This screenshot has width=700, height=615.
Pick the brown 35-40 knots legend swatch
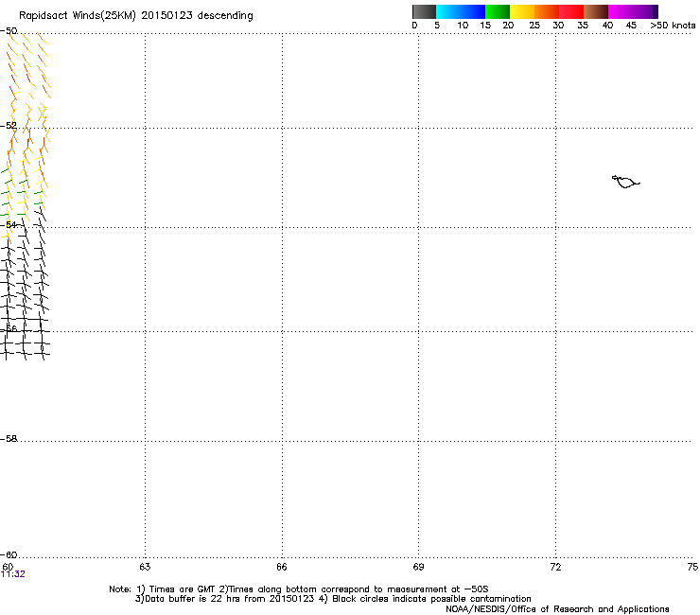coord(596,11)
